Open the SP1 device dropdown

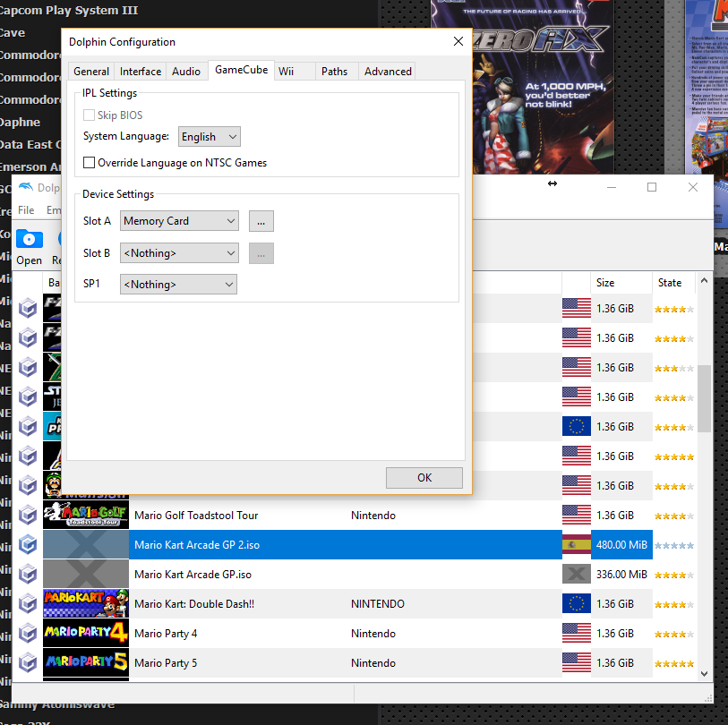coord(178,284)
